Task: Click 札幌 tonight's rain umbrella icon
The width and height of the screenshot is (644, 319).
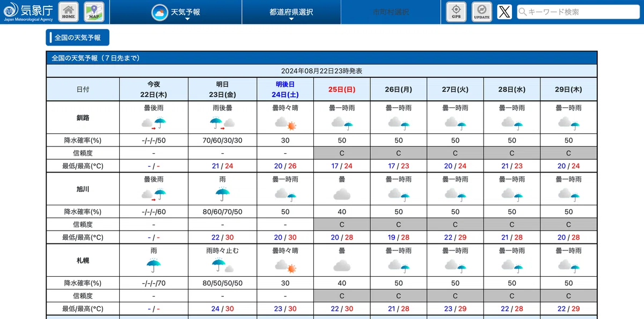Action: pos(153,265)
